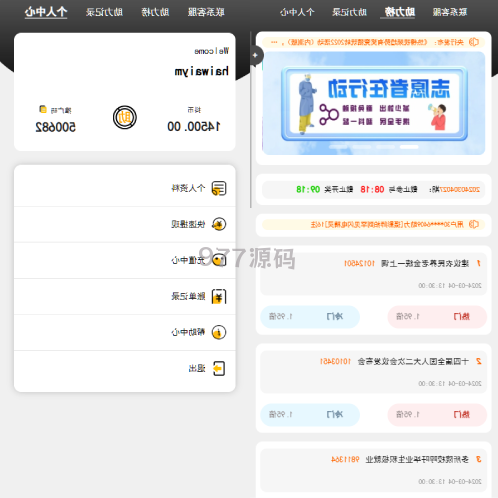Choose 热门 1.95倍 for item 1
Image resolution: width=498 pixels, height=498 pixels.
[437, 317]
